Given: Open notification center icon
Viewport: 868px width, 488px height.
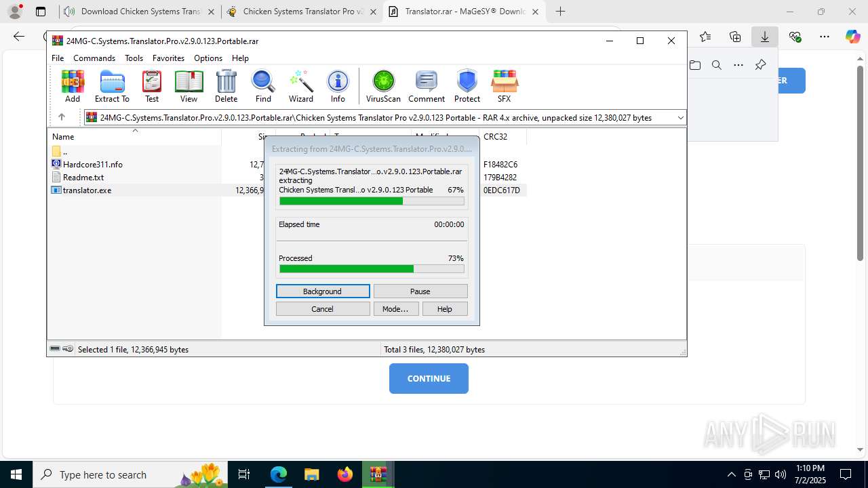Looking at the screenshot, I should pyautogui.click(x=846, y=474).
